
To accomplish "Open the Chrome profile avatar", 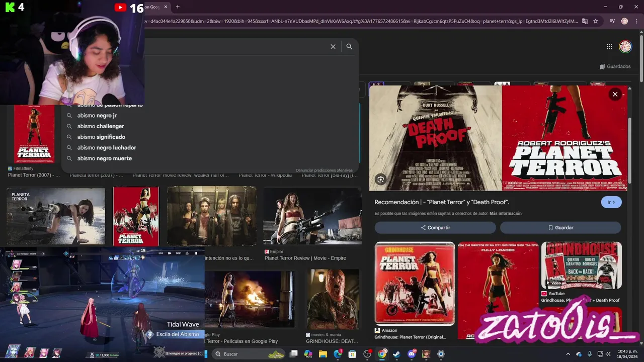I will pos(624,21).
